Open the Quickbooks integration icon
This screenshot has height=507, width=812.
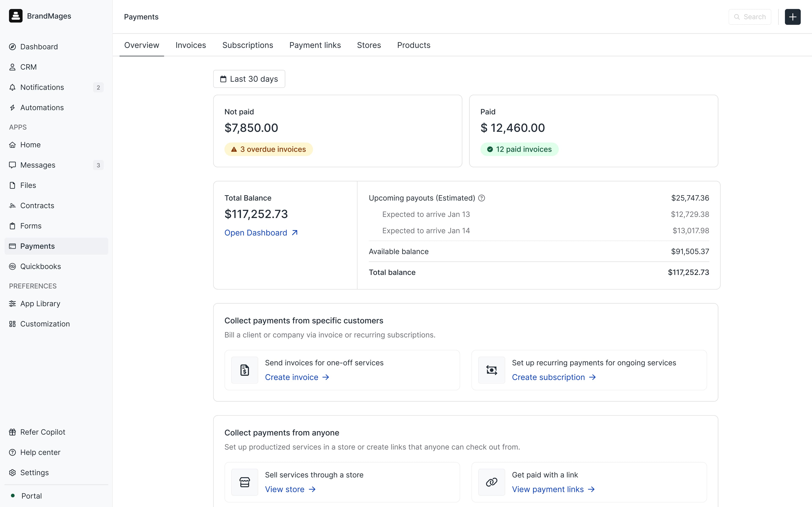[13, 266]
